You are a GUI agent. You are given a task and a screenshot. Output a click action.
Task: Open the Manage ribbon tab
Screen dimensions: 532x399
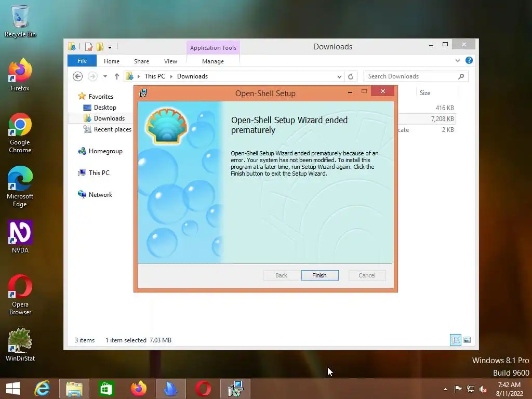pyautogui.click(x=212, y=61)
